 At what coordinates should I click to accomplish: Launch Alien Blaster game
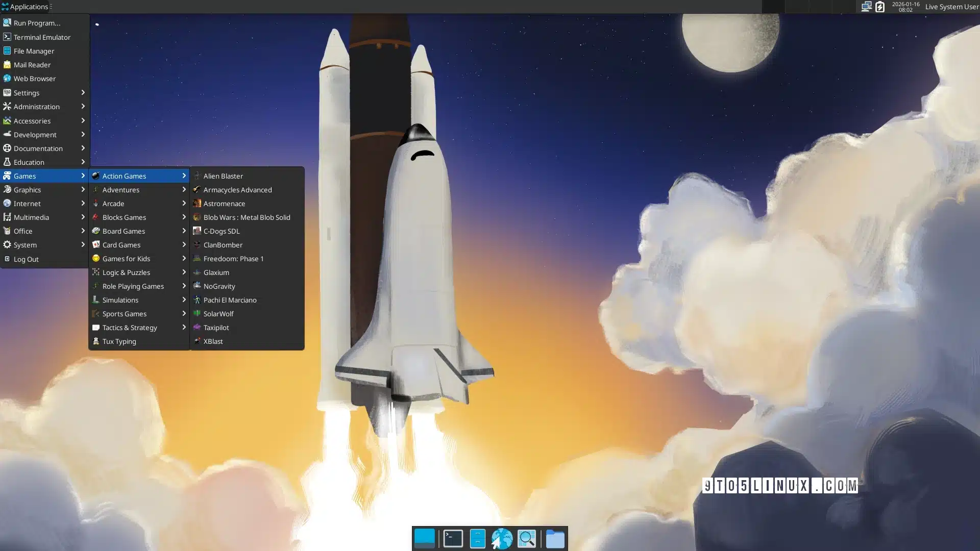(x=223, y=176)
